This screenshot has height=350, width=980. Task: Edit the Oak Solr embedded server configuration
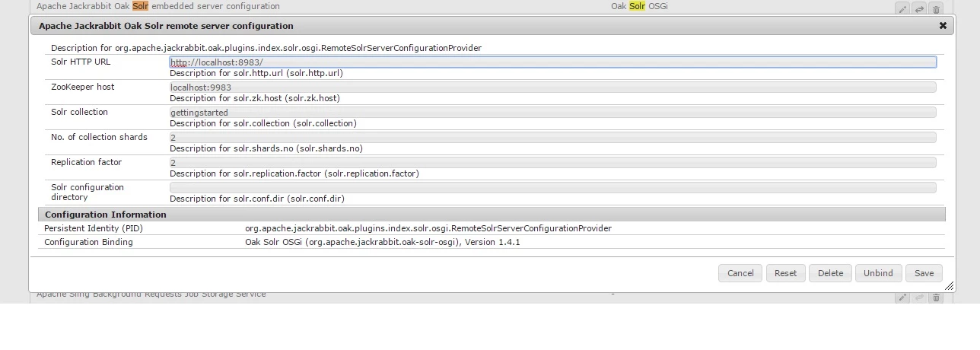coord(902,8)
